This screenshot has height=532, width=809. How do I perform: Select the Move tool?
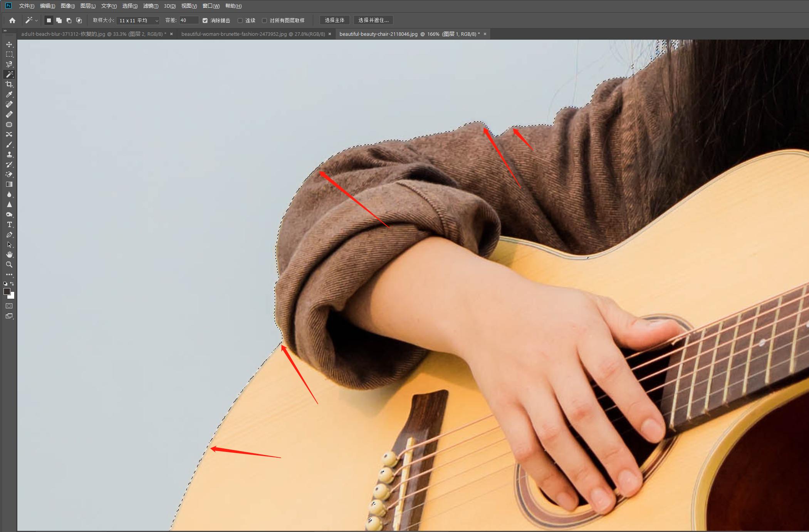tap(9, 45)
